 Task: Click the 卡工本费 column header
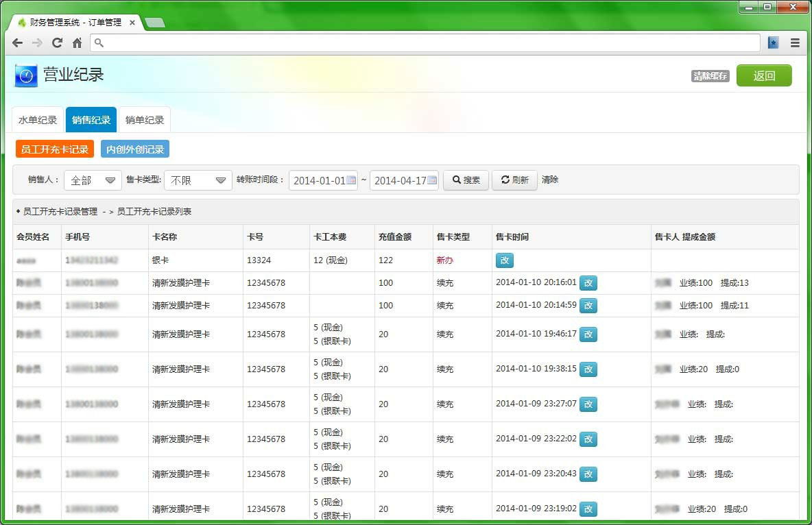(x=330, y=237)
